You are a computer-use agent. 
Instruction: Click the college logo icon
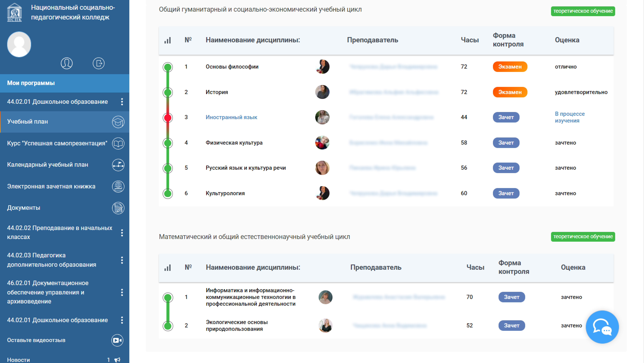14,12
